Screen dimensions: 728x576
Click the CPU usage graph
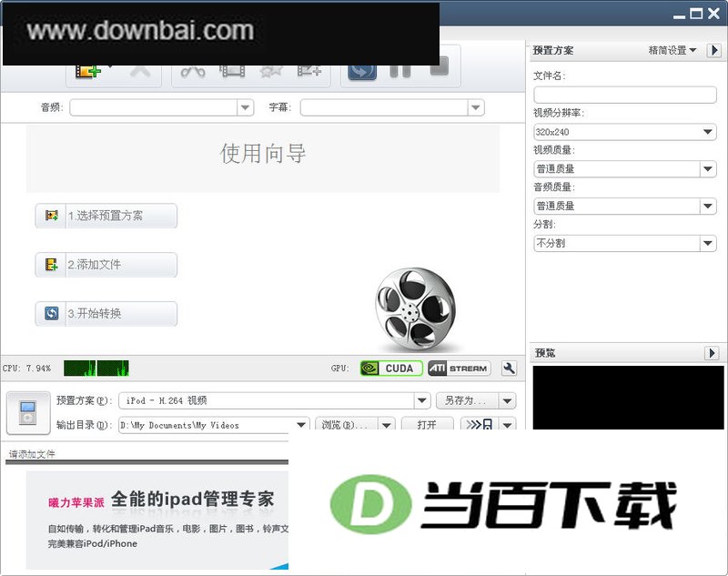(x=96, y=368)
